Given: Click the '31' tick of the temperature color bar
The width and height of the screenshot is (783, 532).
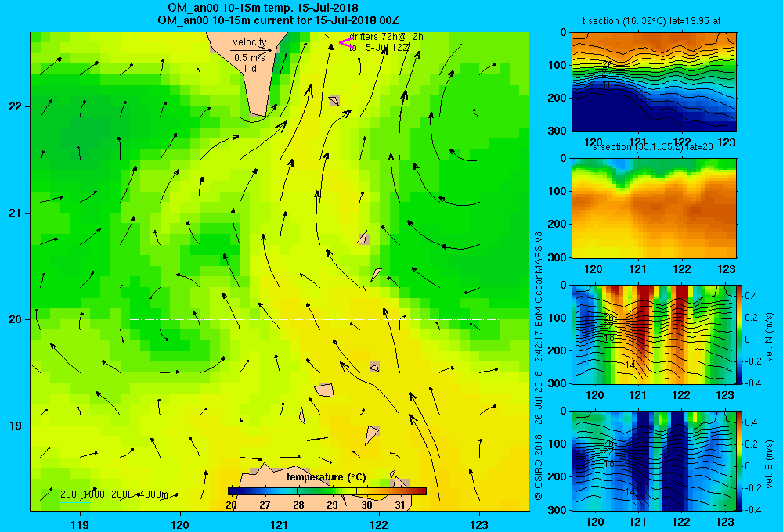Looking at the screenshot, I should [x=400, y=505].
